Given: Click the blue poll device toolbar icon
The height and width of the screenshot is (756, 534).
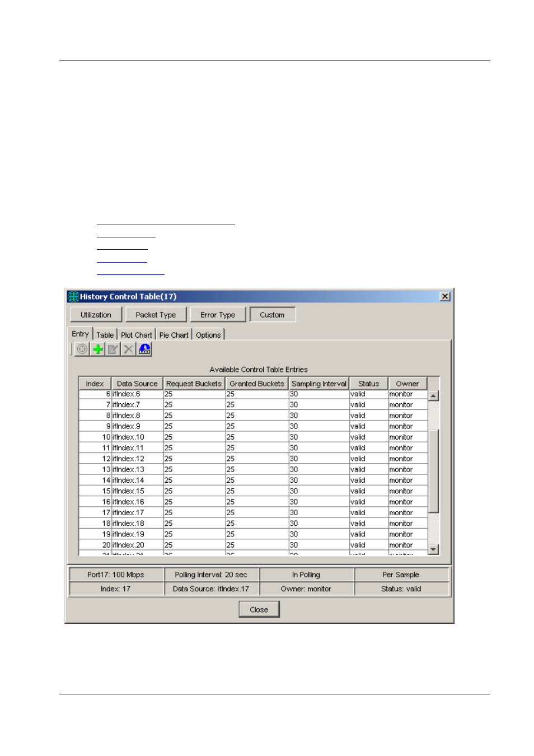Looking at the screenshot, I should [144, 349].
